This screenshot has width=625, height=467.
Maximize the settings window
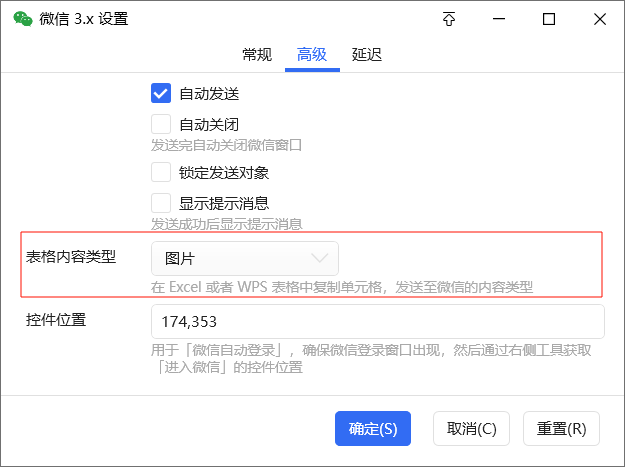(549, 19)
